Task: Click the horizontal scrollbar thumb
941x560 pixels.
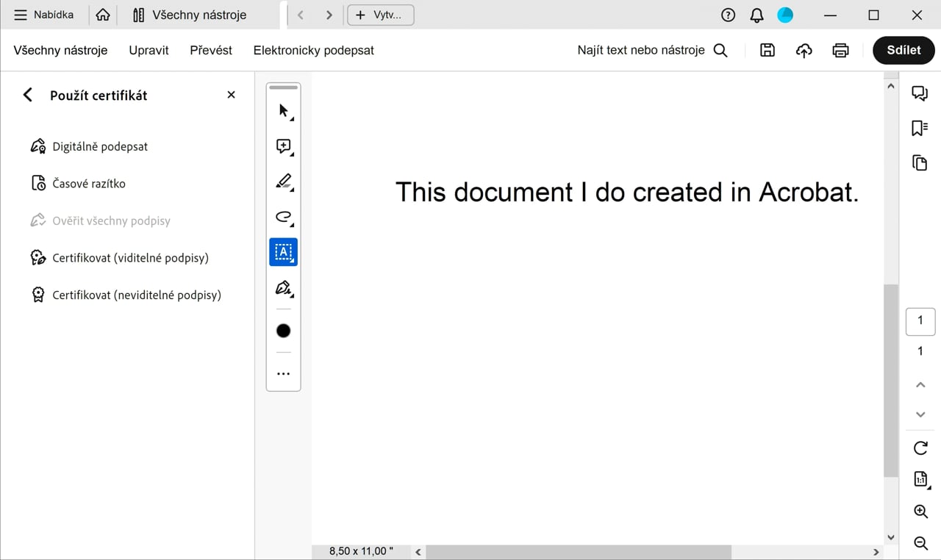Action: 579,551
